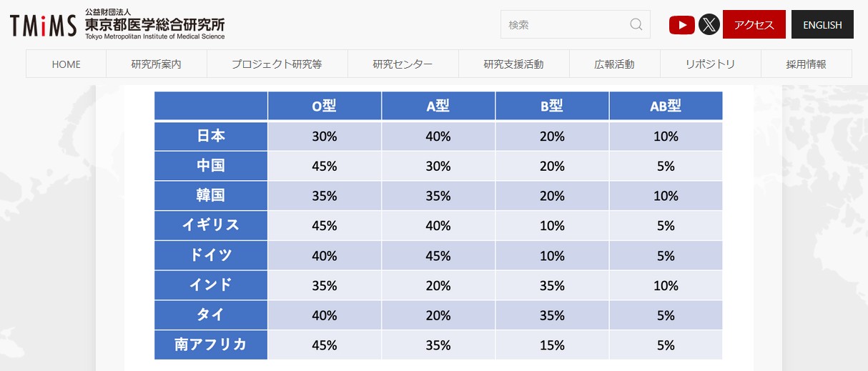Navigate to 広報活動 section

click(x=614, y=64)
